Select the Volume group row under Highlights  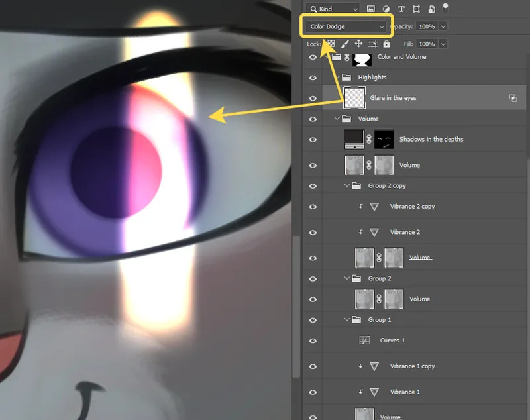pyautogui.click(x=415, y=119)
